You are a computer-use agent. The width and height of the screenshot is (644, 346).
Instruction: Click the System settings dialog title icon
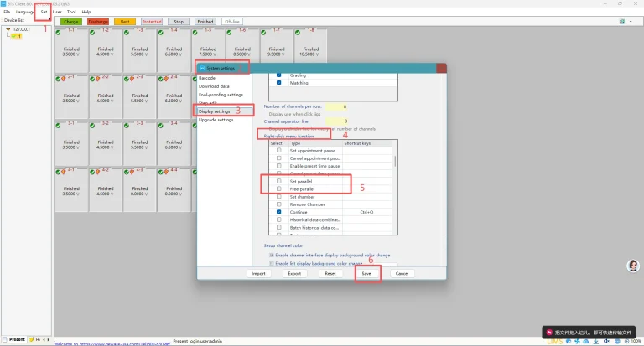coord(202,68)
